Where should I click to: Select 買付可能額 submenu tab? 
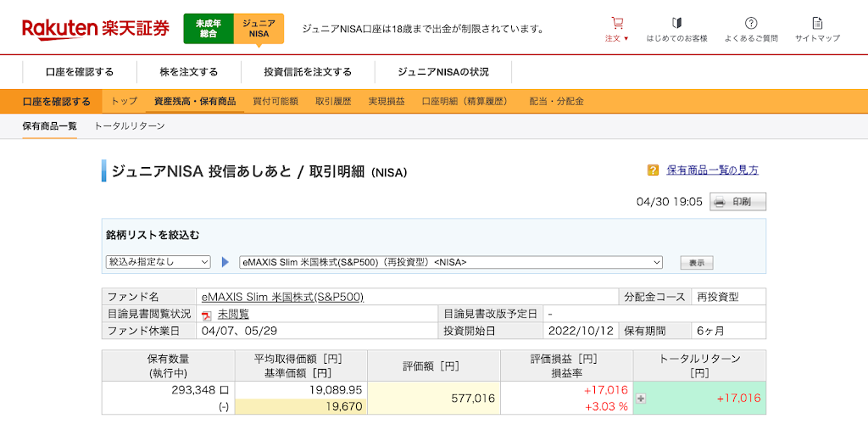275,101
